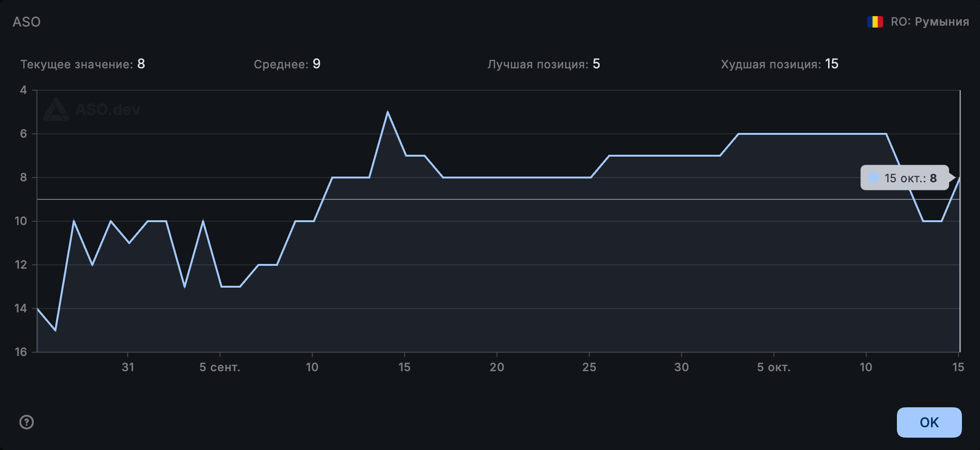This screenshot has width=980, height=450.
Task: Click the '15 окт.: 8' tooltip
Action: (x=905, y=178)
